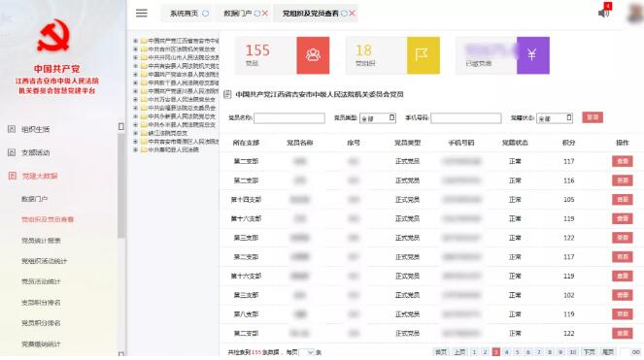
Task: Open the 党员类型 dropdown
Action: point(378,118)
